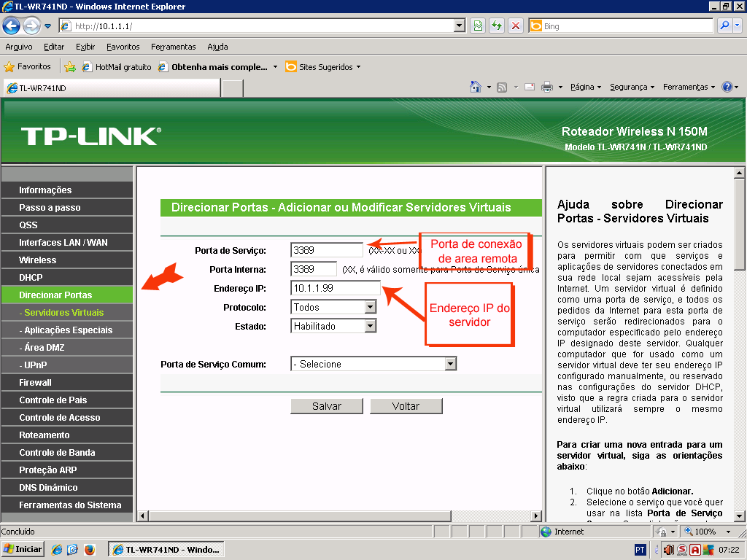The height and width of the screenshot is (560, 747).
Task: Click the Iniciar start button
Action: coord(23,550)
